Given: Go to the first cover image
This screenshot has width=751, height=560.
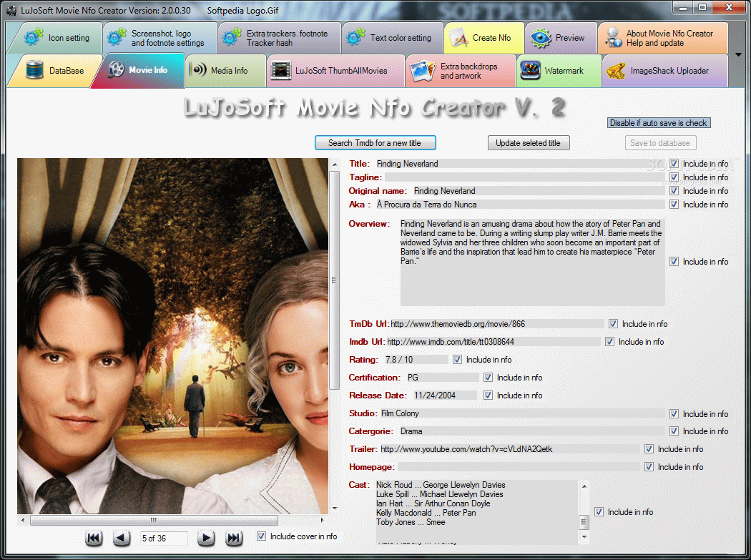Looking at the screenshot, I should tap(94, 538).
